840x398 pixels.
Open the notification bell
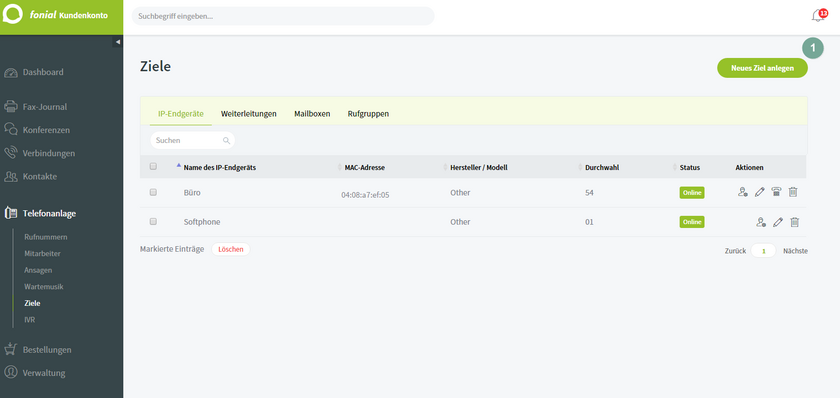[818, 16]
